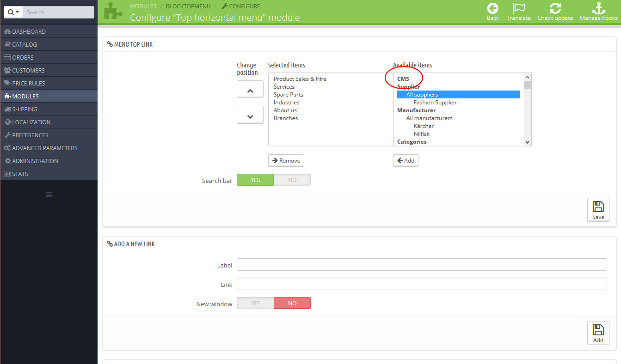This screenshot has height=364, width=621.
Task: Select 'All manufacturers' in available items
Action: pos(429,118)
